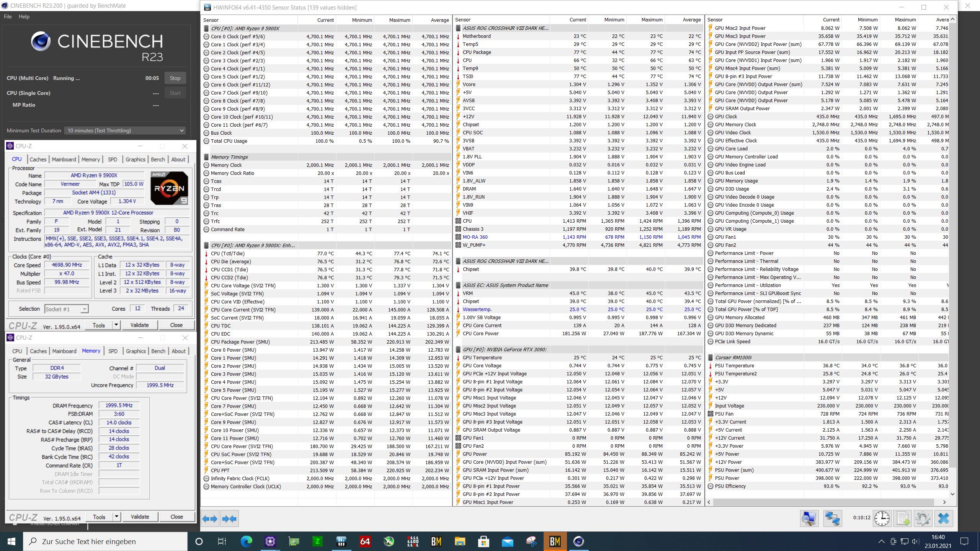Screen dimensions: 980x551
Task: Select CPU Package Power (SMU) sensor row
Action: click(327, 342)
